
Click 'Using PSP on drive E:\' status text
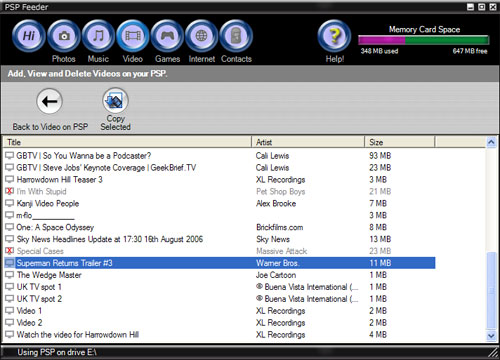[x=57, y=352]
